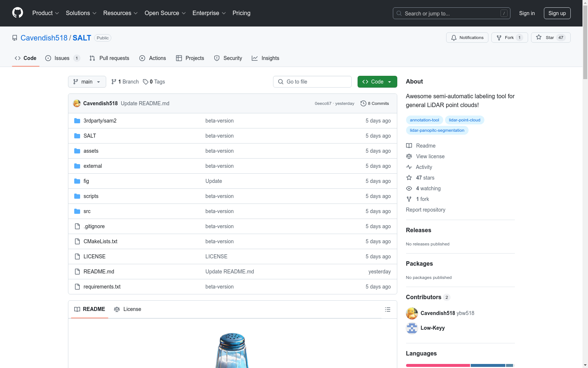Click the folder icon next to src
The height and width of the screenshot is (368, 588).
[77, 211]
